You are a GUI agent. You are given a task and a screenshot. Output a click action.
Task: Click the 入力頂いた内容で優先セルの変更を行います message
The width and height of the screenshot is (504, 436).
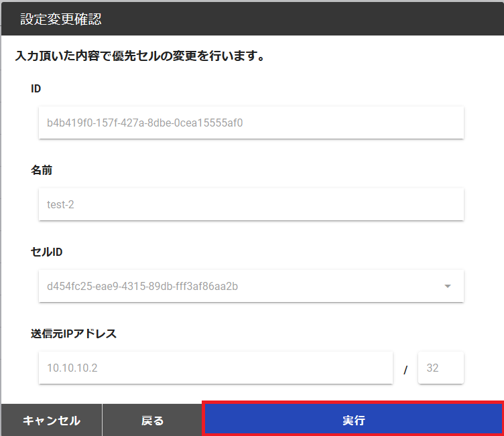click(x=140, y=56)
